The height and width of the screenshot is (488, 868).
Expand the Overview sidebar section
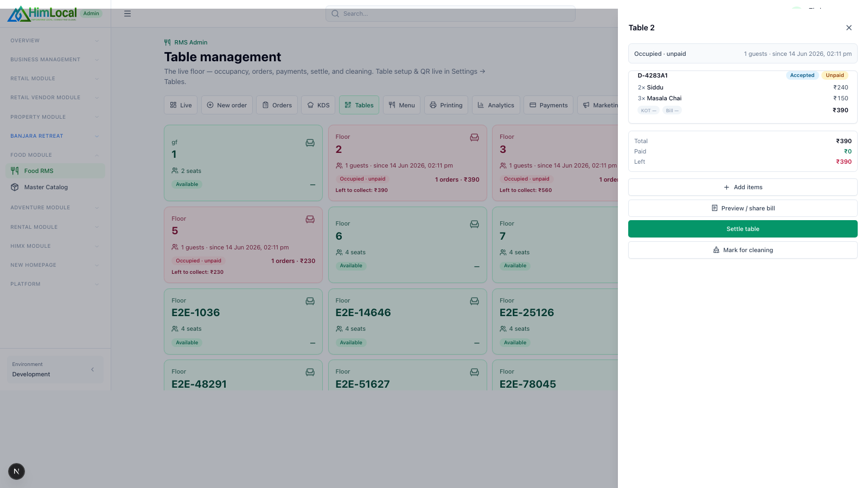pyautogui.click(x=55, y=41)
